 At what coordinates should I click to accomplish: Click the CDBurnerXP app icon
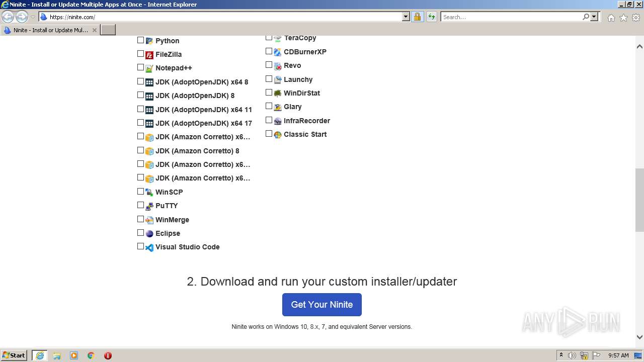coord(277,52)
